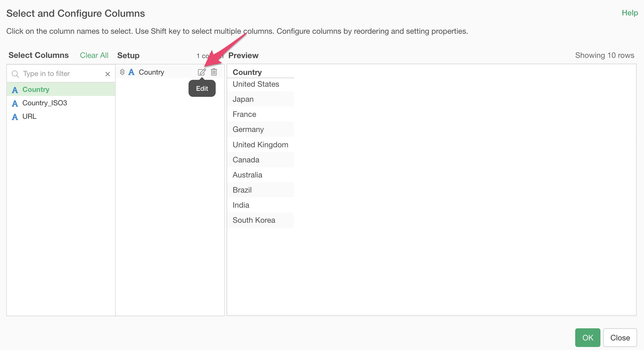Click the Edit pencil icon for Country
The height and width of the screenshot is (350, 644).
click(202, 72)
